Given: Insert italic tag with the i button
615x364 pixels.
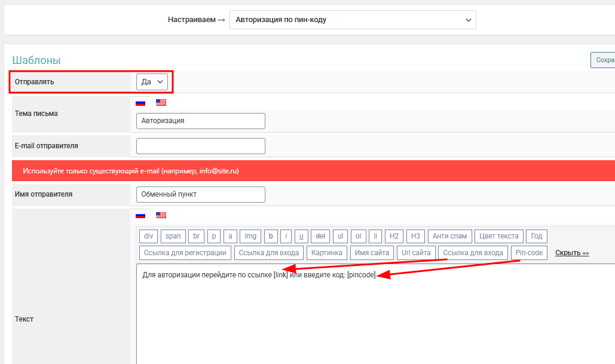Looking at the screenshot, I should (x=286, y=236).
